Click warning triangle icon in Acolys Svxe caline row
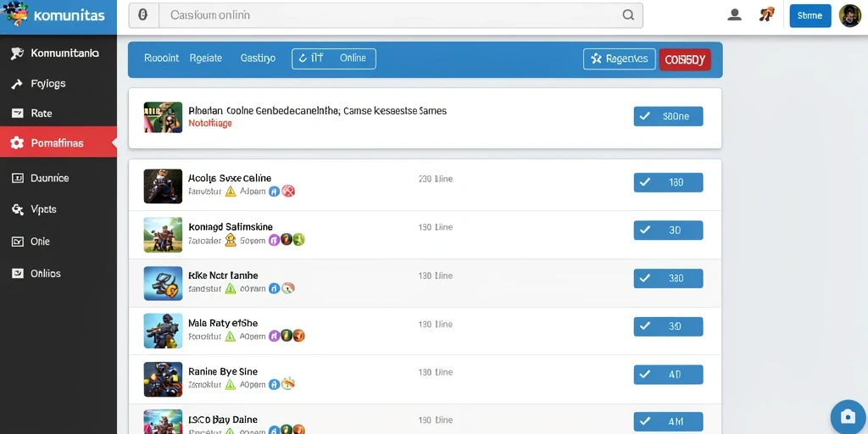This screenshot has width=868, height=434. pos(231,192)
